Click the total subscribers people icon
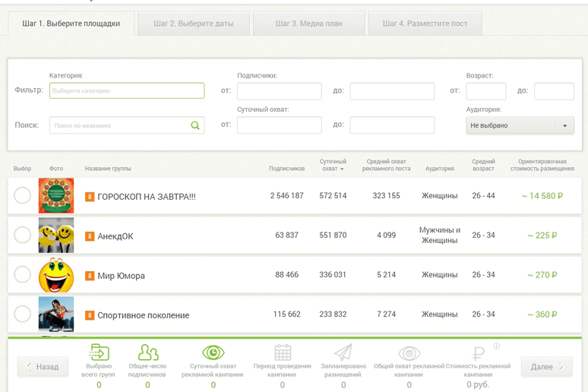The height and width of the screenshot is (392, 588). point(148,352)
